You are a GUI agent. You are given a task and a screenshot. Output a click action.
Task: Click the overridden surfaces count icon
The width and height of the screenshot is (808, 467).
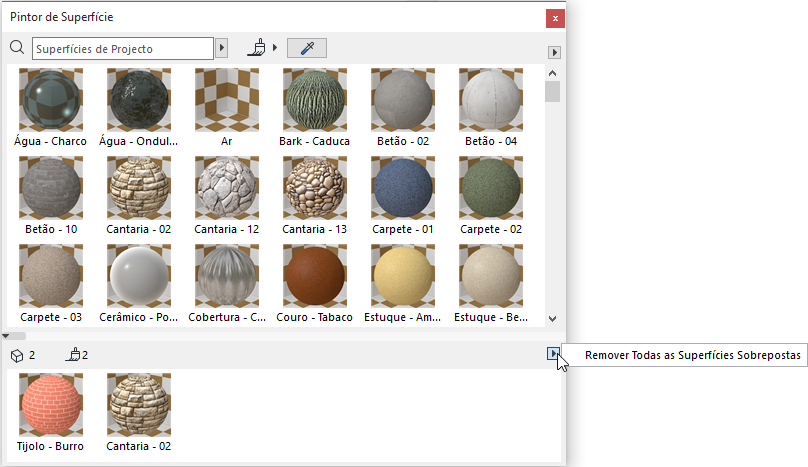[x=72, y=355]
